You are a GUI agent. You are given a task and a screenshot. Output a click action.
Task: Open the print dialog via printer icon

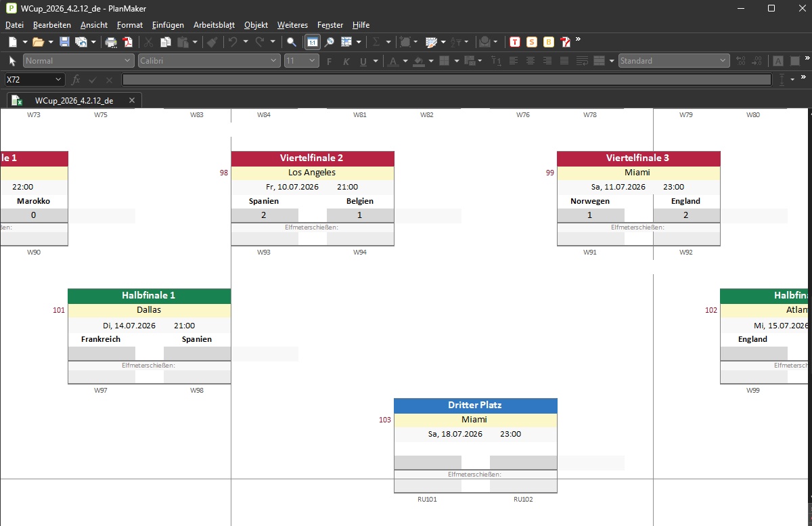(111, 42)
